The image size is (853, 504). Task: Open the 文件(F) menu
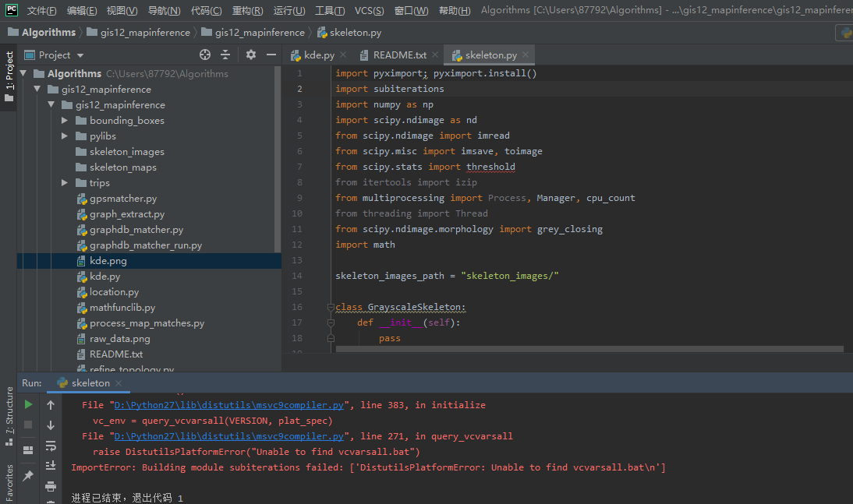[x=42, y=10]
